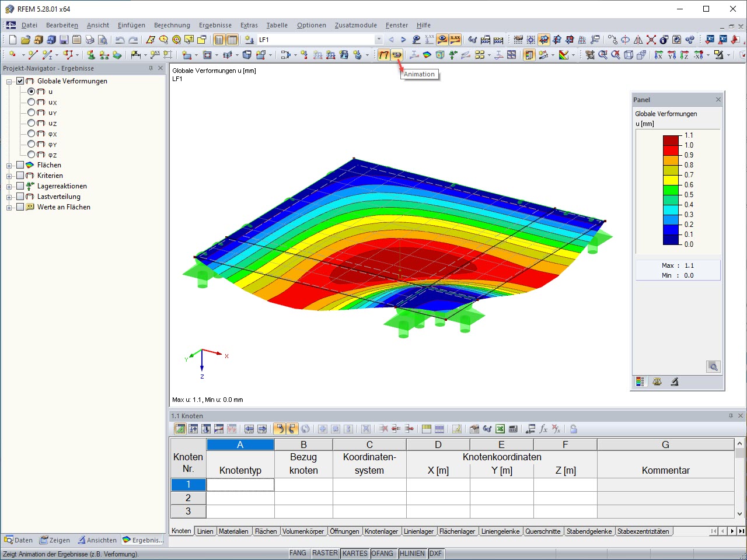Click the dark red 1.1 legend color

(x=671, y=140)
